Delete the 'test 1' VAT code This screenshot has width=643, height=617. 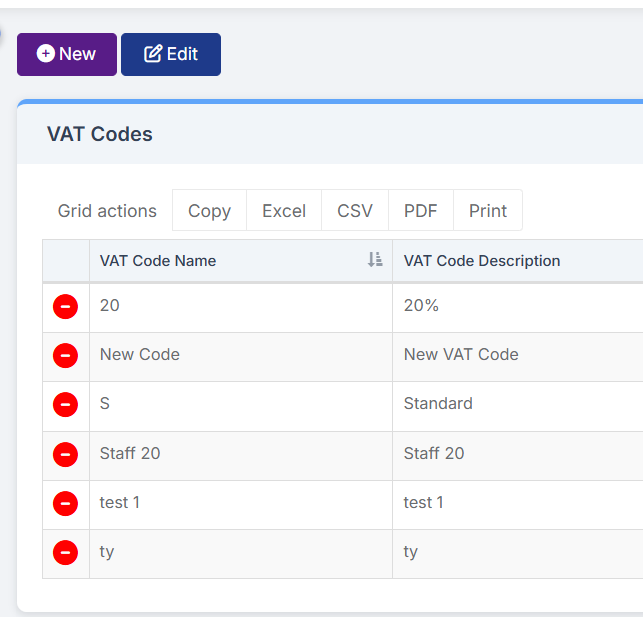coord(65,503)
